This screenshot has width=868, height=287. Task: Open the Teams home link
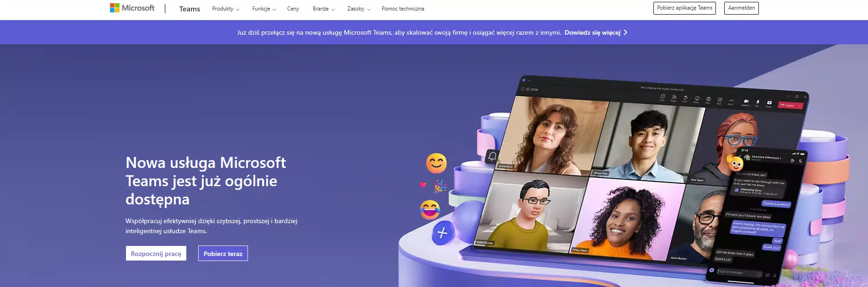(189, 9)
